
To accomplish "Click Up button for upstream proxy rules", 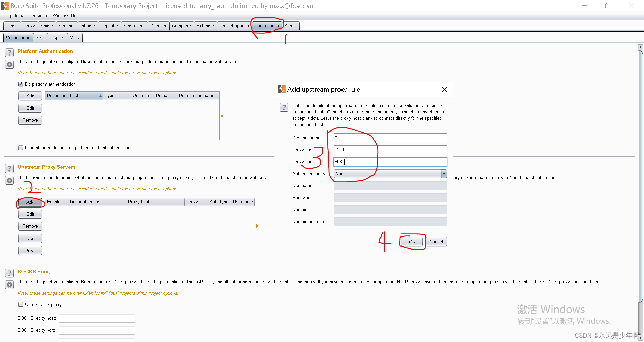I will 30,238.
